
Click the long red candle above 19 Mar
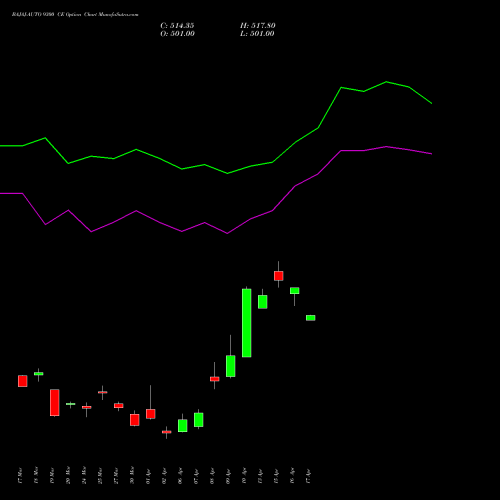pos(55,402)
